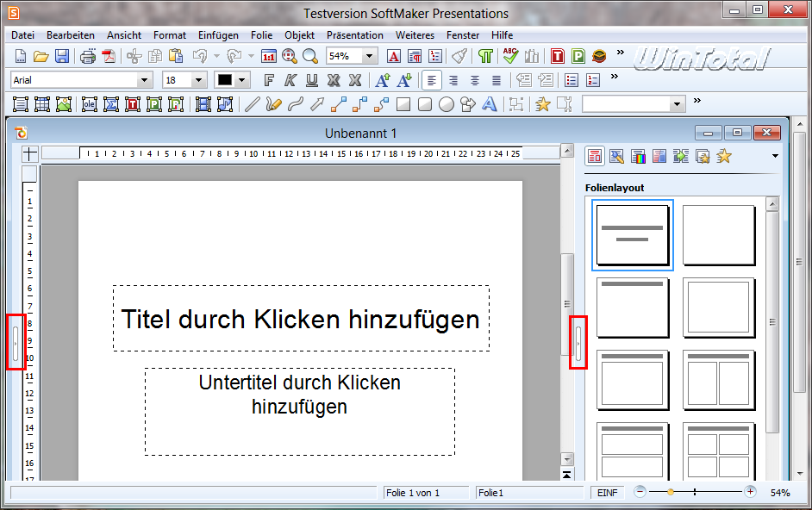Open the Folie menu

click(x=261, y=35)
